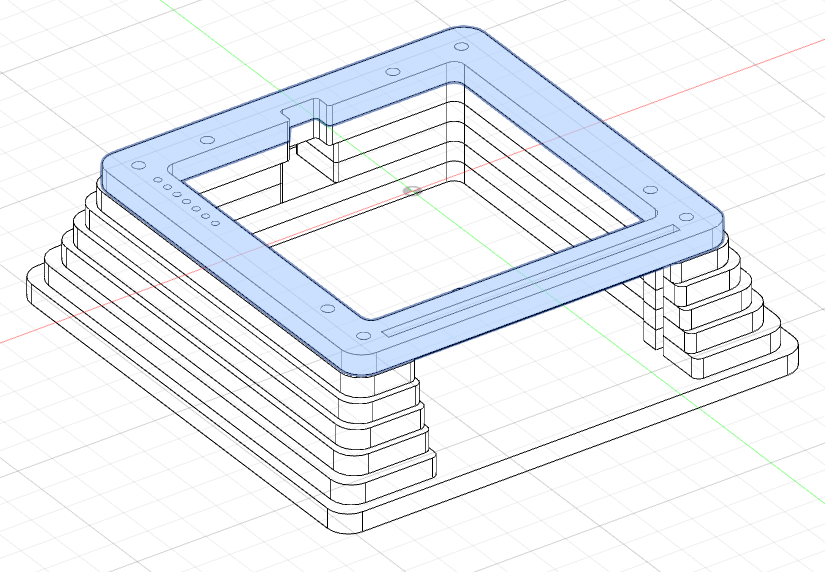
Task: Click the origin point marker at center
Action: 409,189
